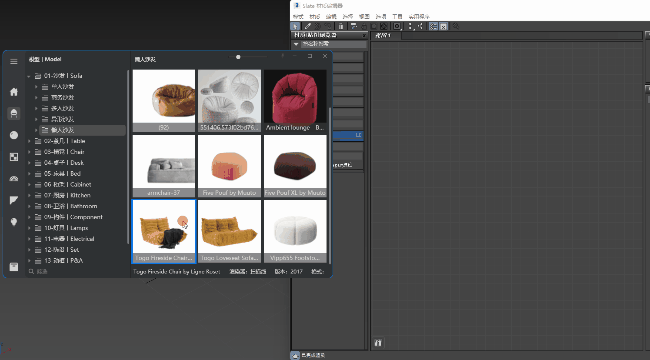Toggle Material/Map Browser panel button in Slate
The width and height of the screenshot is (650, 360).
coord(434,26)
